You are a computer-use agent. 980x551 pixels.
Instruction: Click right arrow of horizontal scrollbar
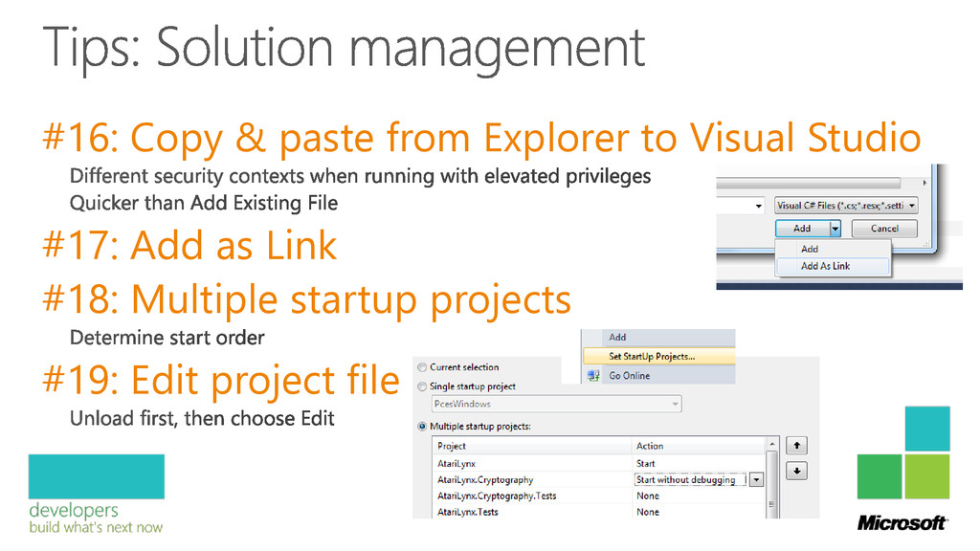click(924, 183)
